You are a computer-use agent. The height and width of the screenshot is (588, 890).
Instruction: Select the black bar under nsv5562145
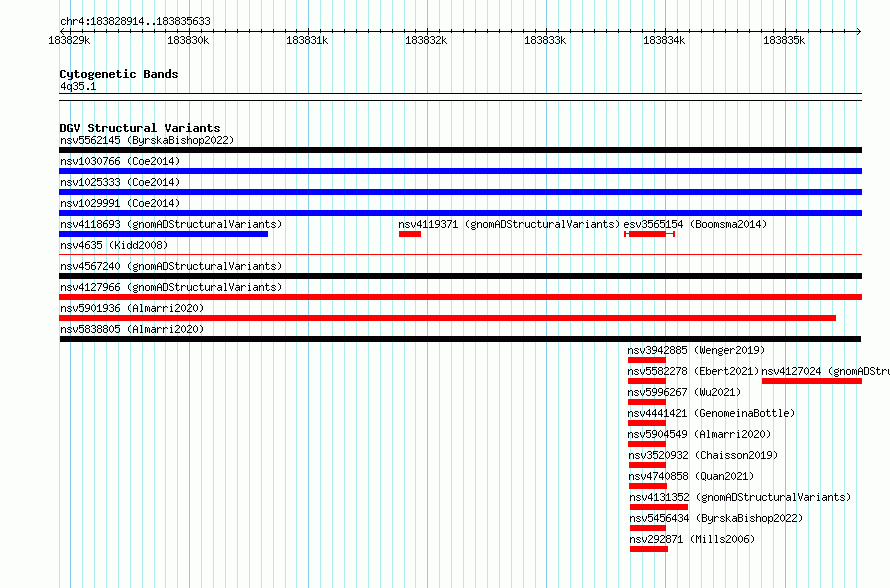pos(460,150)
